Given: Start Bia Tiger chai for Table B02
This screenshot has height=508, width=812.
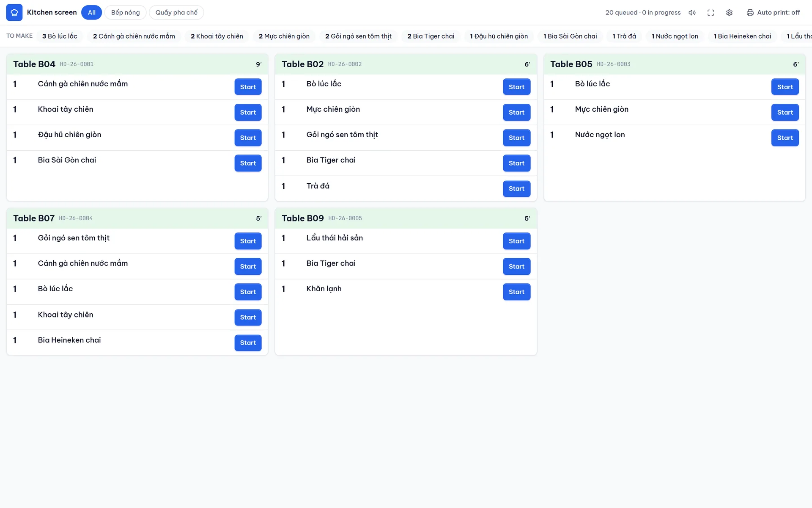Looking at the screenshot, I should tap(516, 163).
